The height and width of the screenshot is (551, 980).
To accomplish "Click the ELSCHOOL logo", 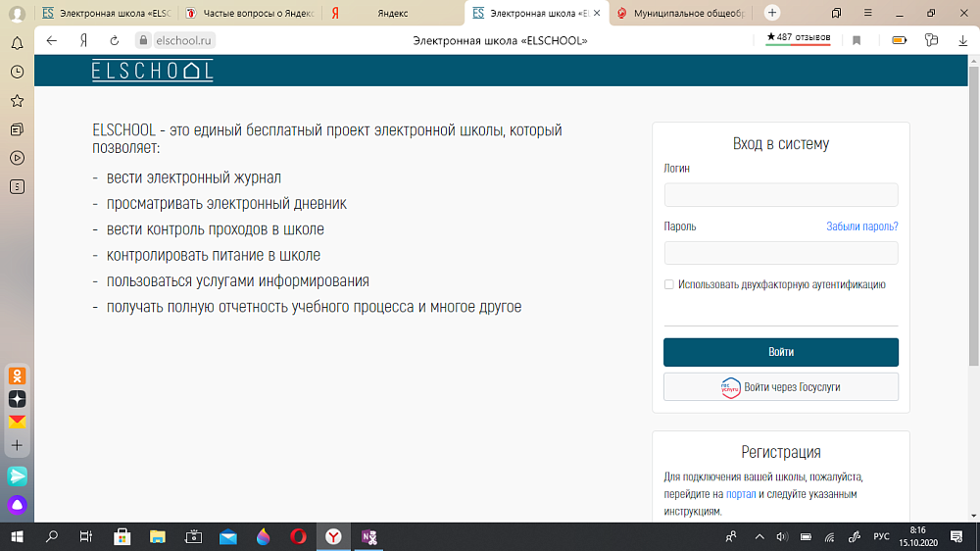I will (x=153, y=71).
